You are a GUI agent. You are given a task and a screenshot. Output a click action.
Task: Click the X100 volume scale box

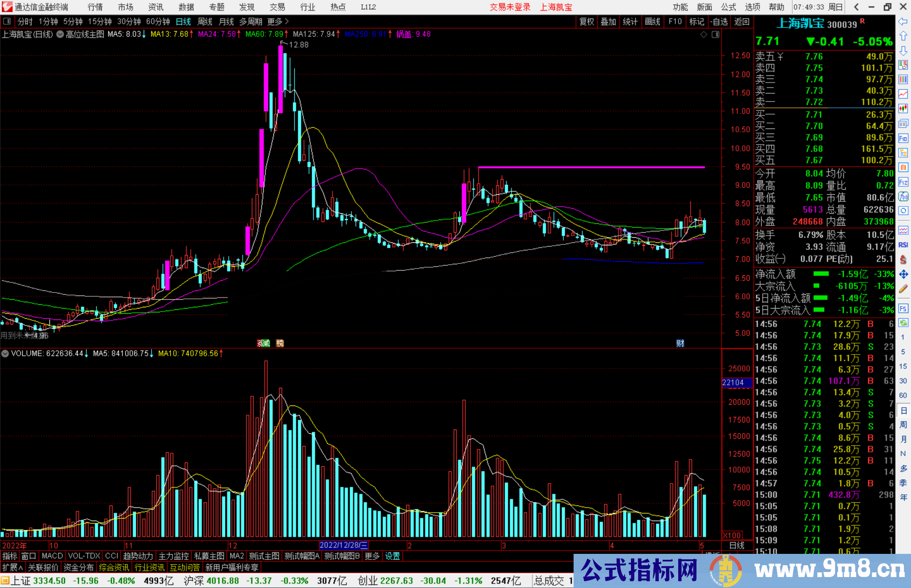(733, 535)
